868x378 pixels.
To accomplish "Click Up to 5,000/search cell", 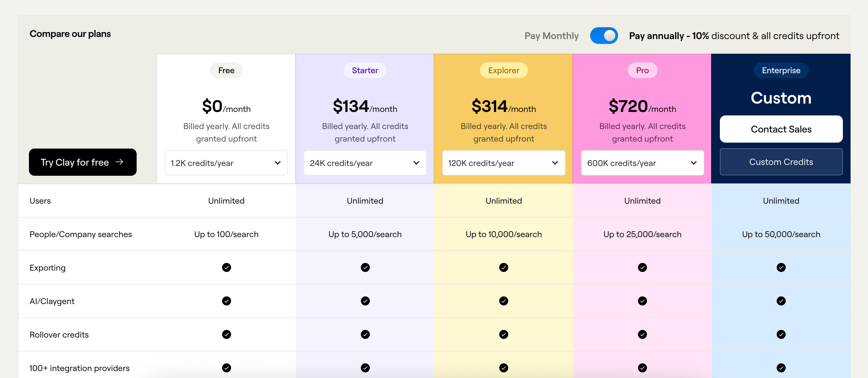I will pyautogui.click(x=365, y=234).
